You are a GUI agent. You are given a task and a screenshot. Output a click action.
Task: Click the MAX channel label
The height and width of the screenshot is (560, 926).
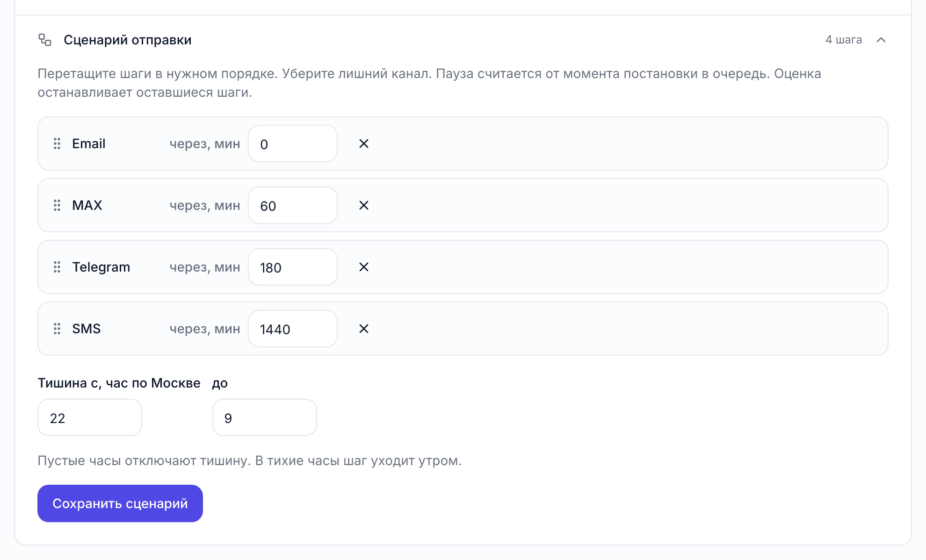87,205
